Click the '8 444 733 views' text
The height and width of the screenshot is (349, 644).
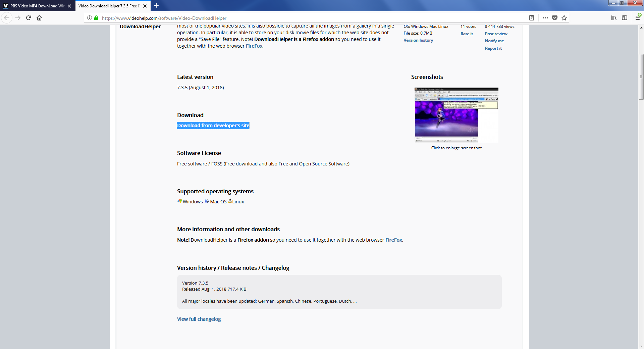499,27
